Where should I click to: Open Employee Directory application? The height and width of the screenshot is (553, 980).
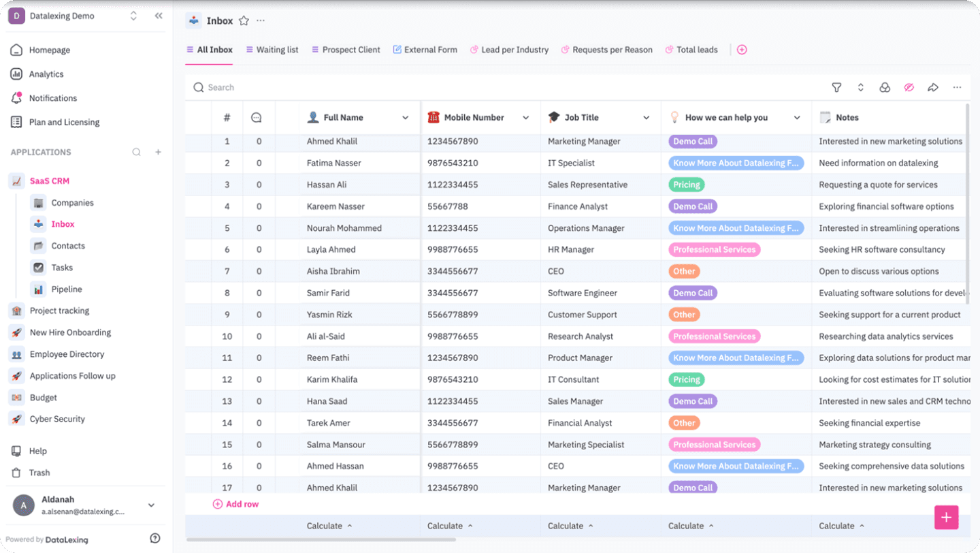pyautogui.click(x=67, y=354)
